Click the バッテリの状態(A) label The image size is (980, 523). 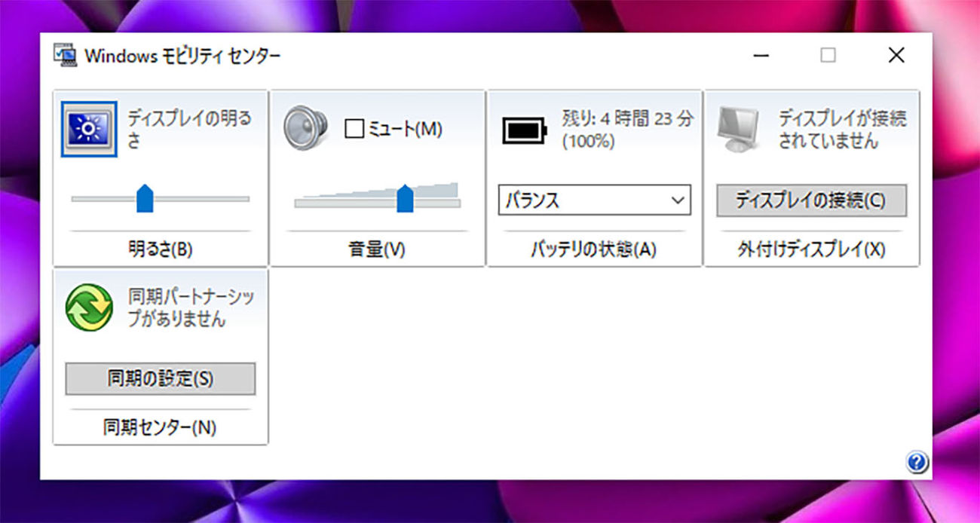[x=594, y=249]
